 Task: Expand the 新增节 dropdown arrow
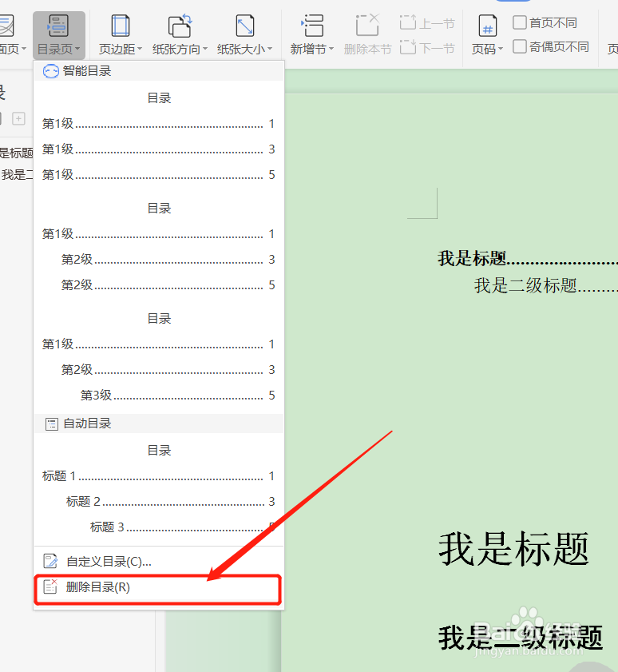331,50
